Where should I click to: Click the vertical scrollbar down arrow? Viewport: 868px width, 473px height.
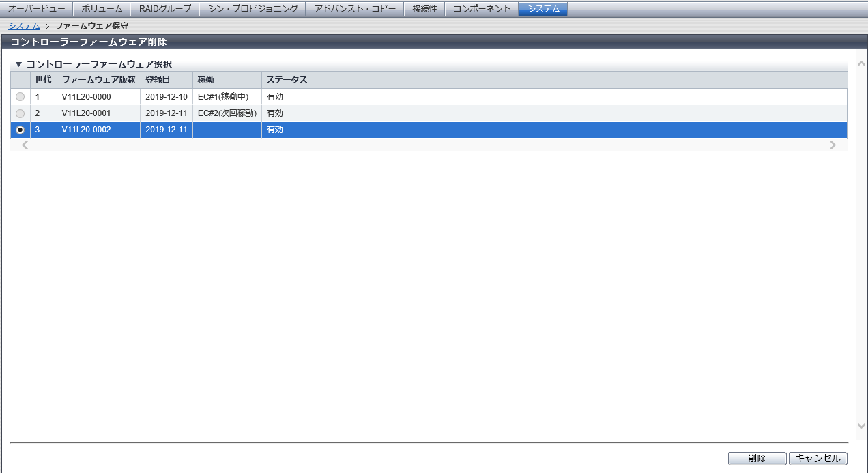point(860,425)
